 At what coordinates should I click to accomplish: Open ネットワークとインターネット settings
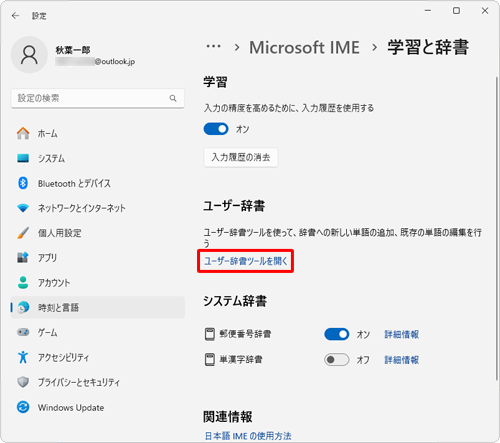[97, 208]
